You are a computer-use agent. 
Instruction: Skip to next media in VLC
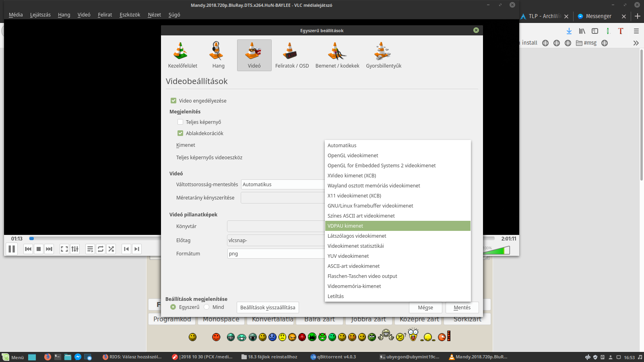[x=49, y=249]
